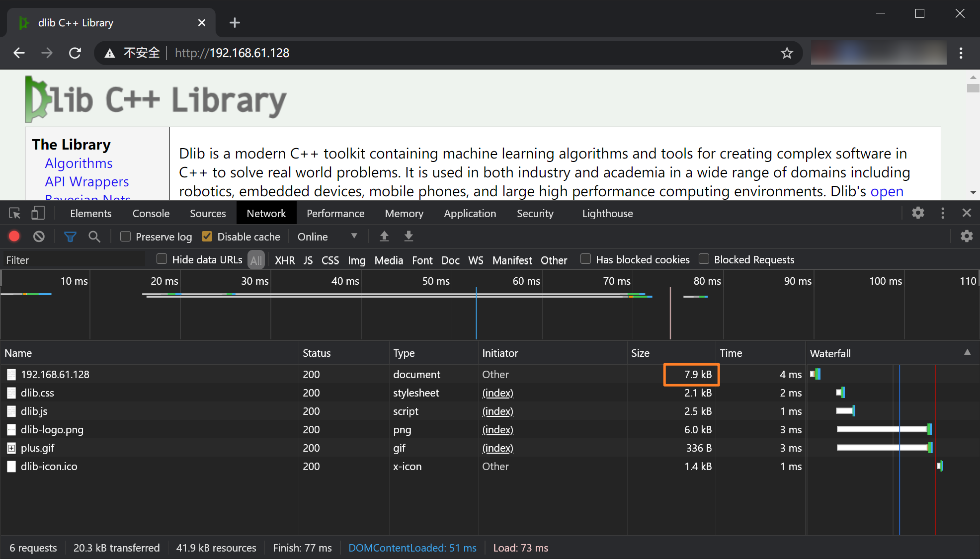Viewport: 980px width, 559px height.
Task: Close the DevTools panel
Action: point(967,213)
